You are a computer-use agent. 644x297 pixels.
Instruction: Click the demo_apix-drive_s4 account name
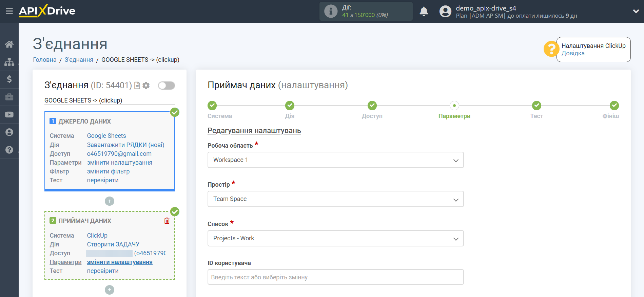coord(486,8)
